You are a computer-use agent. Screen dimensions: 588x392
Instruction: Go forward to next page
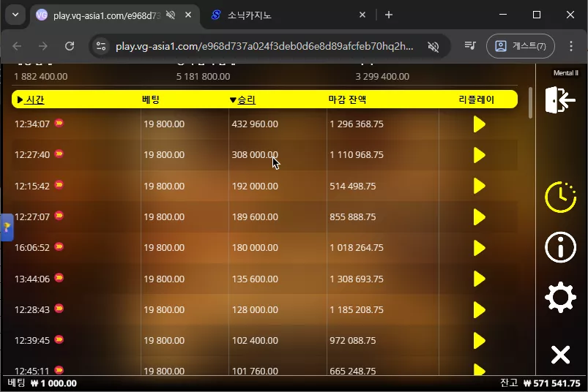coord(43,46)
